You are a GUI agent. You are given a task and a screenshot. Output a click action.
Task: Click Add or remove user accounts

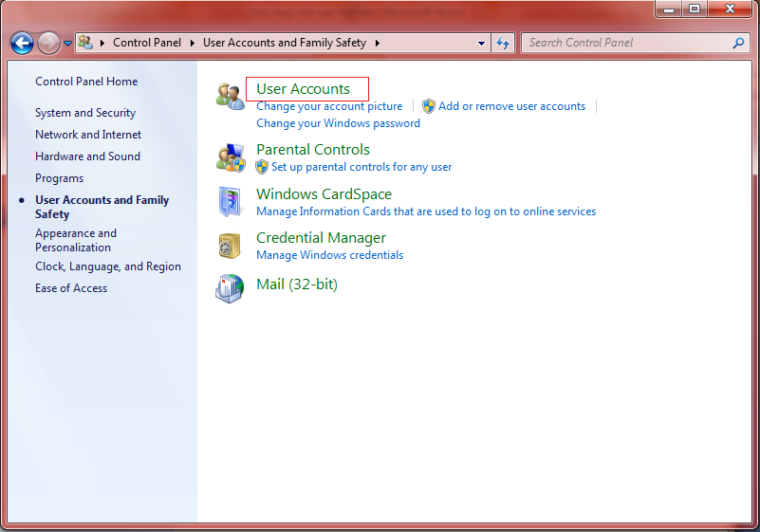(511, 106)
